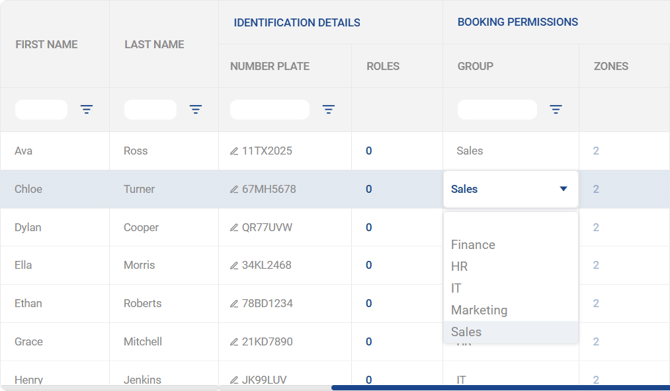Edit number plate 11TX2025 via pencil icon
Screen dimensions: 670x391
click(234, 151)
